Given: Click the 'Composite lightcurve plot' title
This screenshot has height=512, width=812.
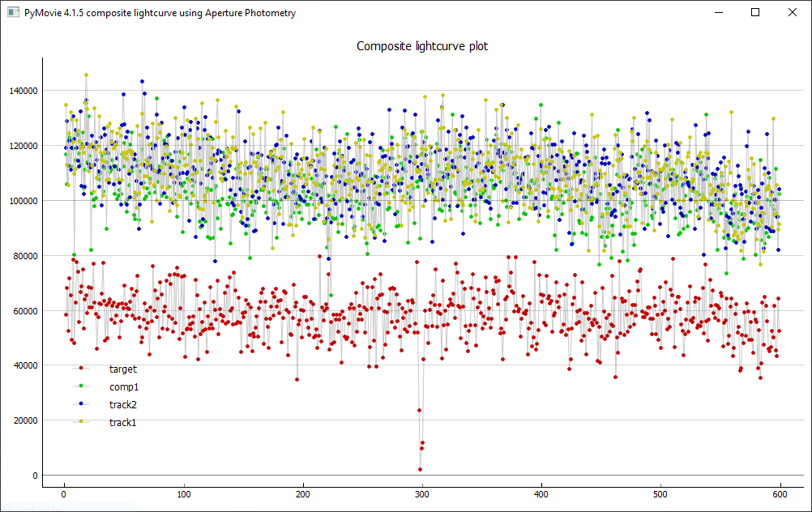Looking at the screenshot, I should 422,46.
